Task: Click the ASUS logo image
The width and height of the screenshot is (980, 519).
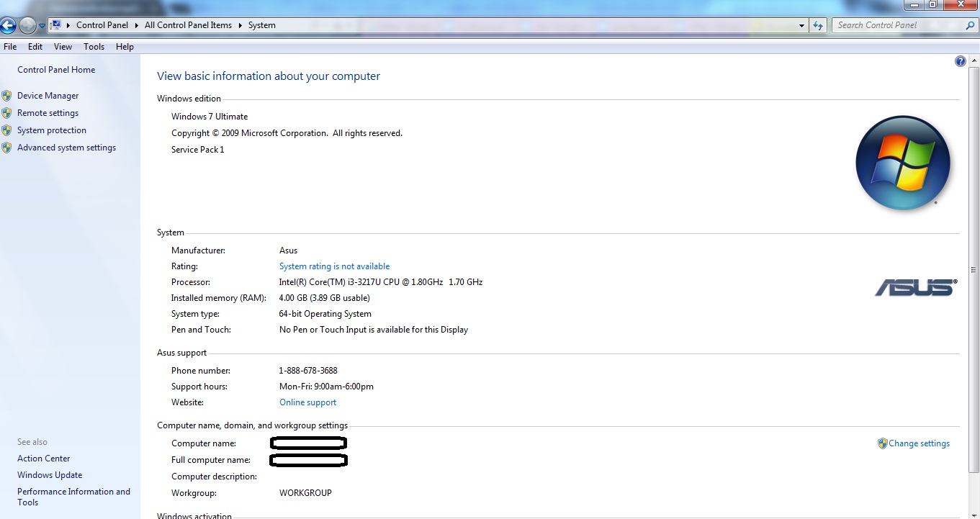Action: point(916,288)
